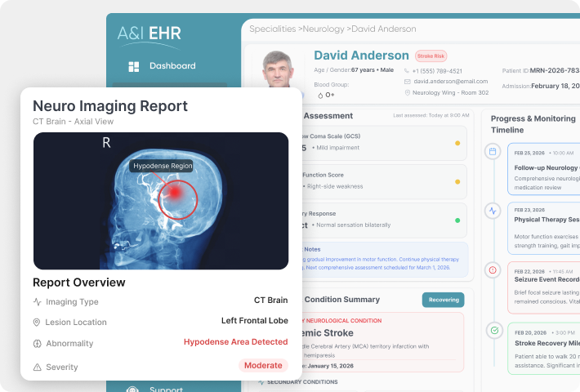
Task: Select the Secondary Conditions heading
Action: pos(302,382)
